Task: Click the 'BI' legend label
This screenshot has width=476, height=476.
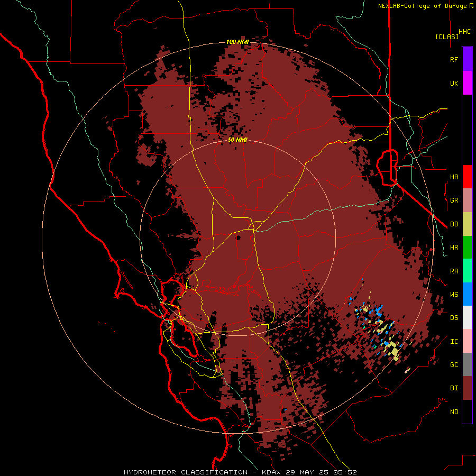Action: click(454, 388)
